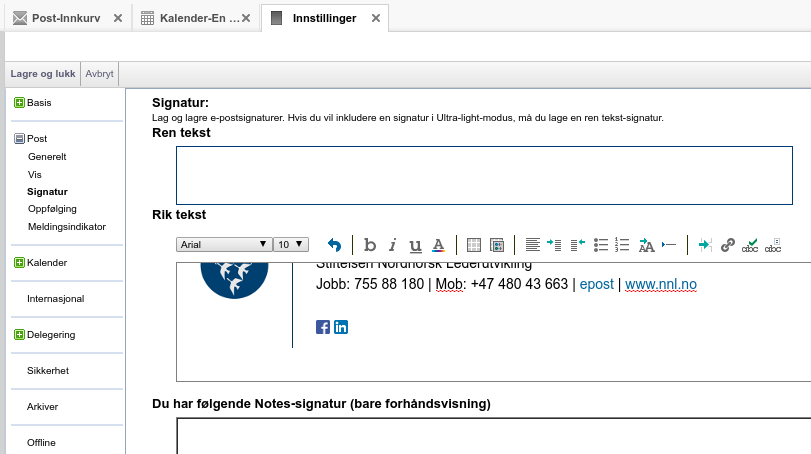Click the envelope icon on Post-Innkurv tab
The width and height of the screenshot is (811, 454).
(x=20, y=18)
